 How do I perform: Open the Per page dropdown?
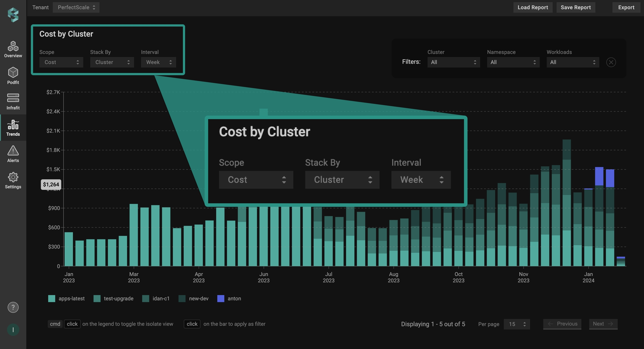tap(517, 324)
